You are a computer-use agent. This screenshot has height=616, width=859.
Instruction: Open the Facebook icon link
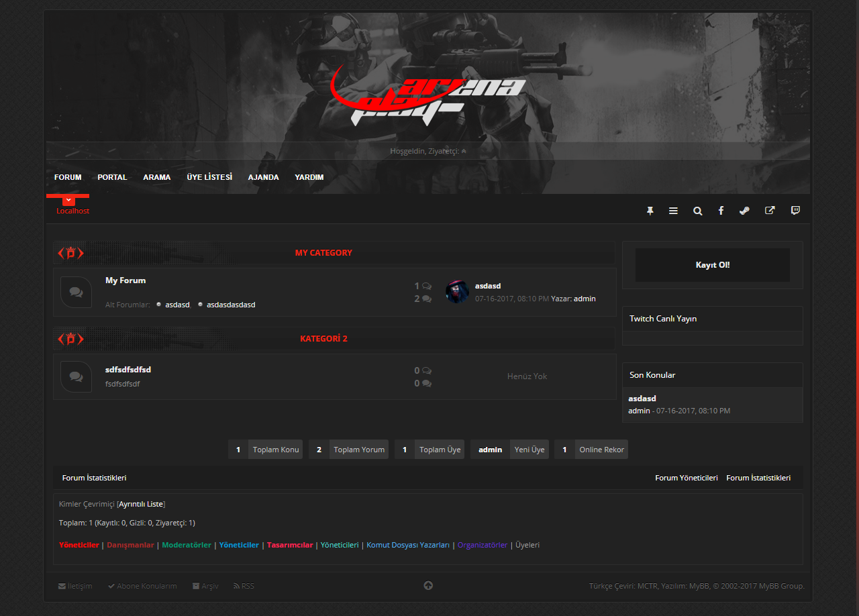721,211
